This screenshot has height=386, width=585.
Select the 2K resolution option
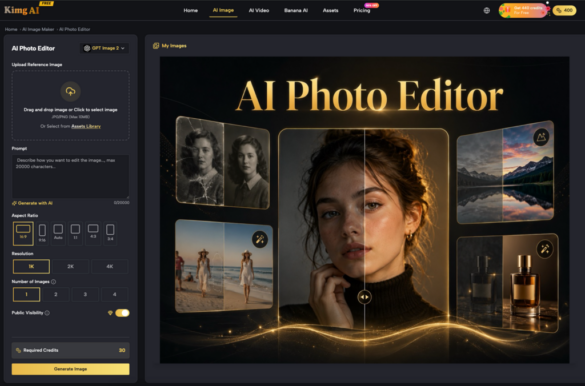pos(71,267)
